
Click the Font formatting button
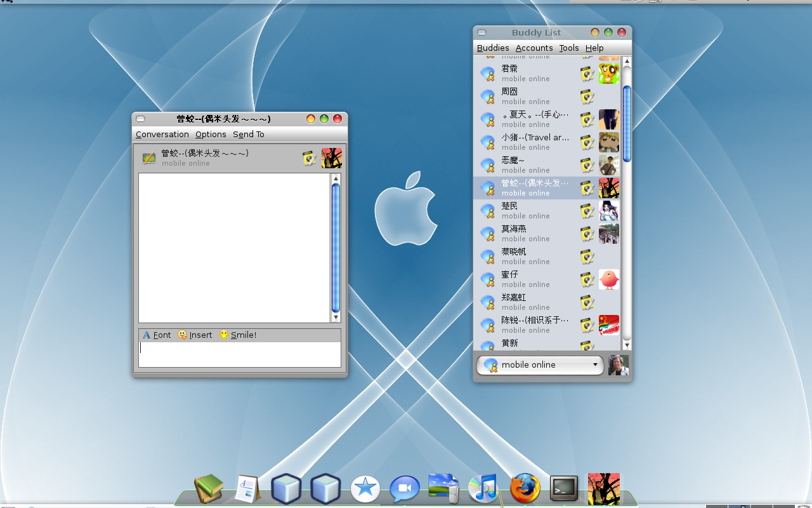(x=157, y=335)
